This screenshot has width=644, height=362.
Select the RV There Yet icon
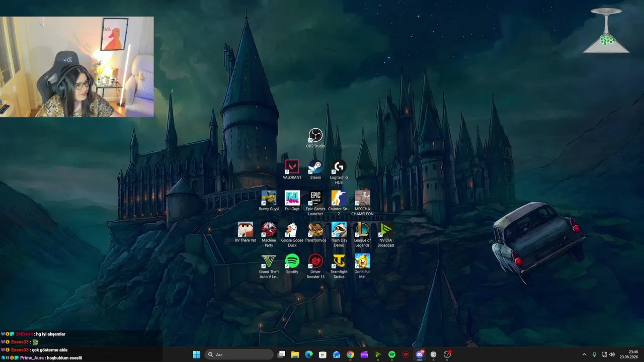(x=246, y=232)
